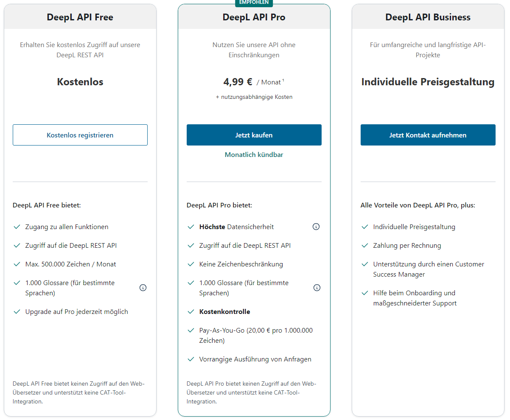510x420 pixels.
Task: Click the EMPFOHLEN badge on Pro card
Action: (x=254, y=3)
